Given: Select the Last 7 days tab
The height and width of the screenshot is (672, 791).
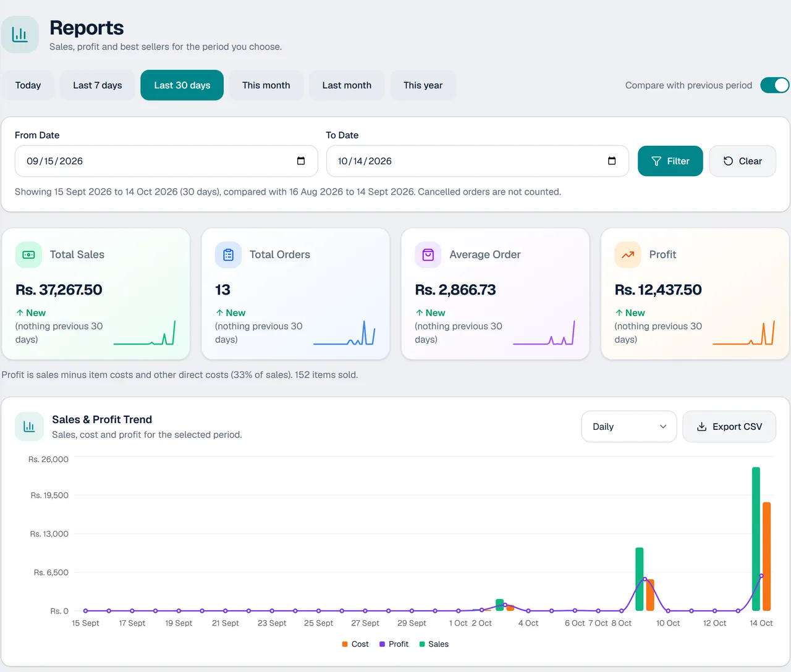Looking at the screenshot, I should 98,85.
